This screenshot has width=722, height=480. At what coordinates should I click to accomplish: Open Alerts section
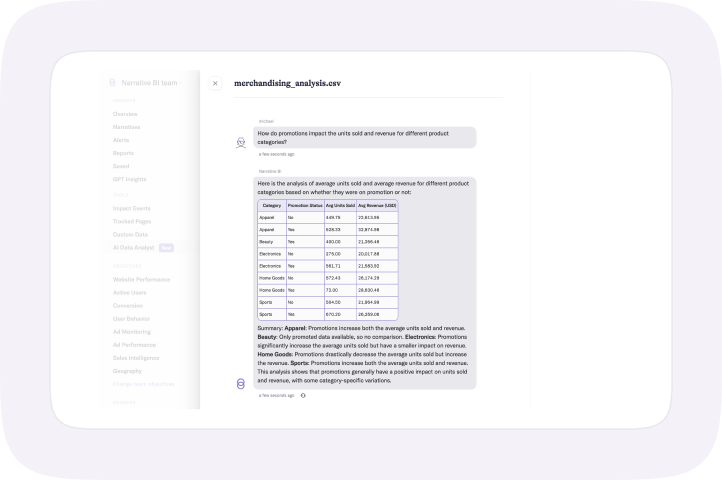[121, 140]
